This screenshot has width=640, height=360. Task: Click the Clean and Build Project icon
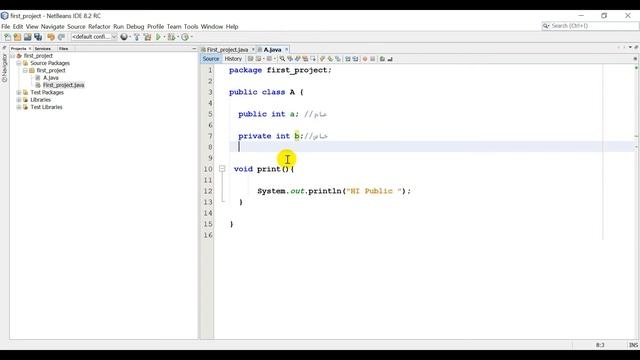(x=147, y=37)
